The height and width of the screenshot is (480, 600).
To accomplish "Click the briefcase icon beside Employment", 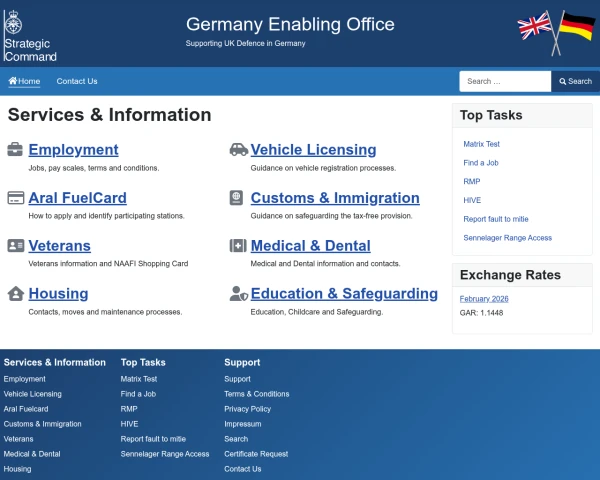I will click(16, 150).
